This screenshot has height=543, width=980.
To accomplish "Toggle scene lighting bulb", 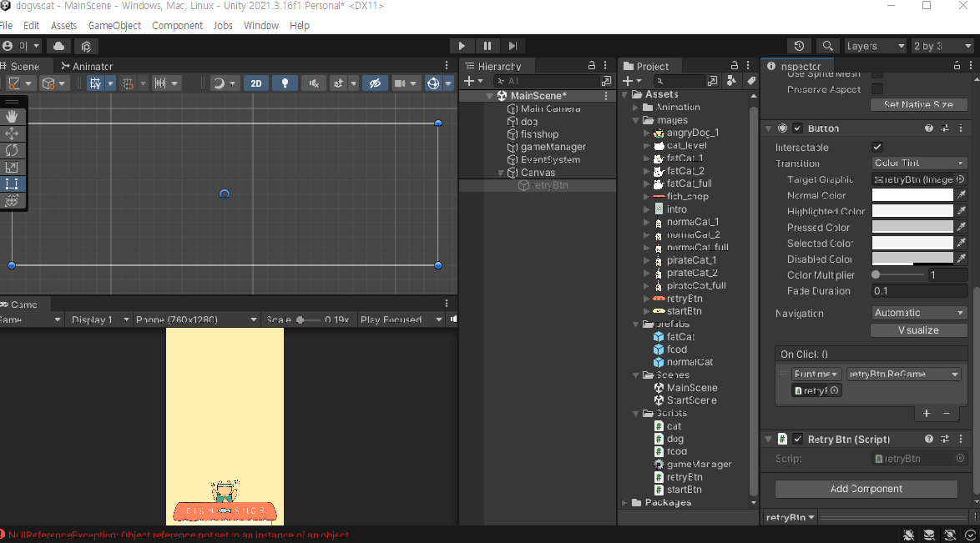I will (285, 83).
